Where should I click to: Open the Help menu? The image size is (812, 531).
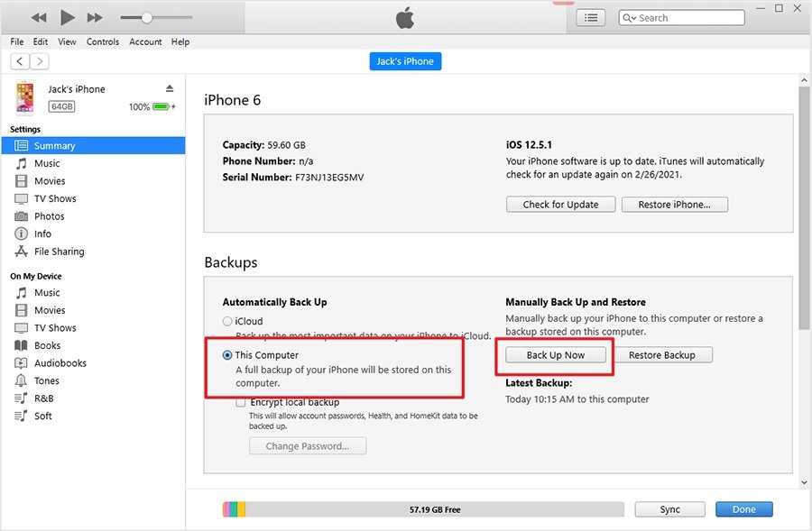pos(180,41)
